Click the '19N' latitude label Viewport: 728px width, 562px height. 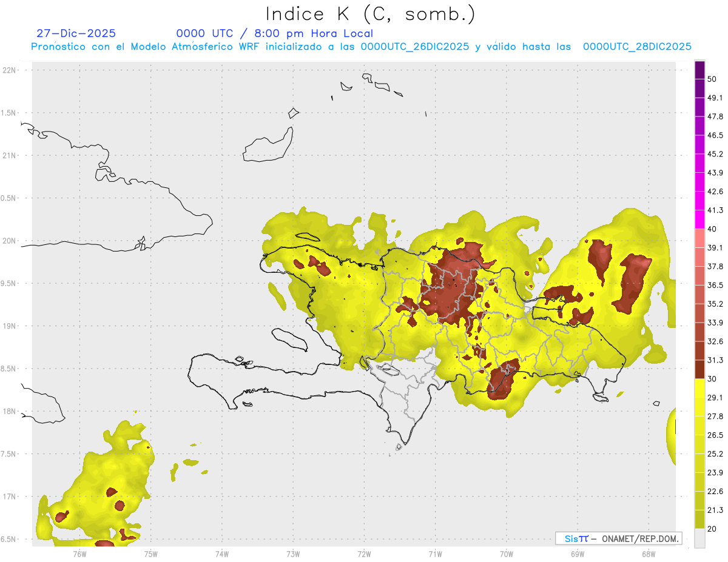(x=10, y=326)
